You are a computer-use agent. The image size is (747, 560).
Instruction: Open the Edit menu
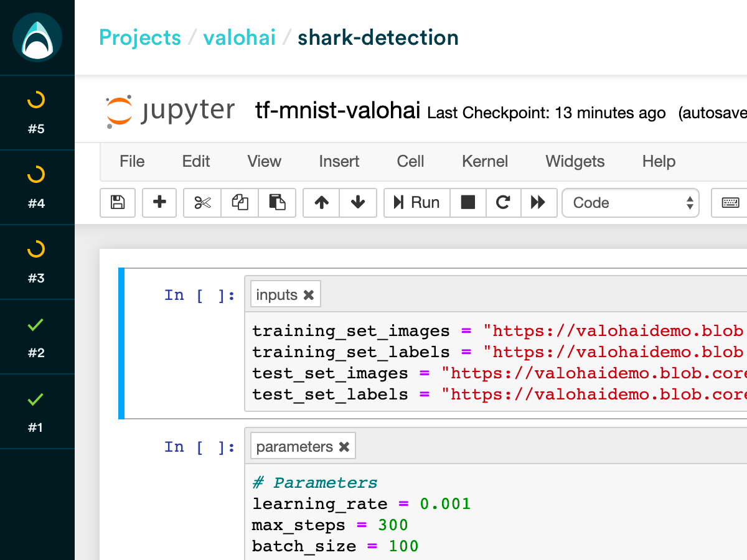pyautogui.click(x=196, y=161)
